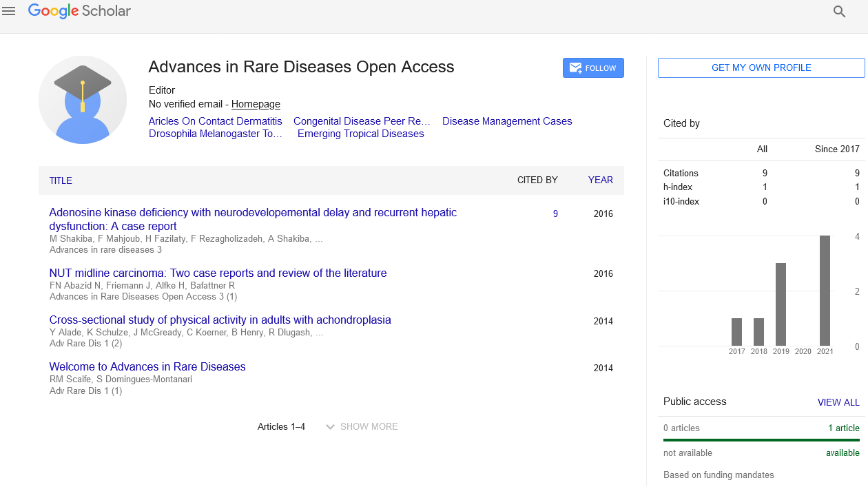Screen dimensions: 868x489
Task: Click Adv Rare Dis 1 (2) text
Action: tap(85, 344)
